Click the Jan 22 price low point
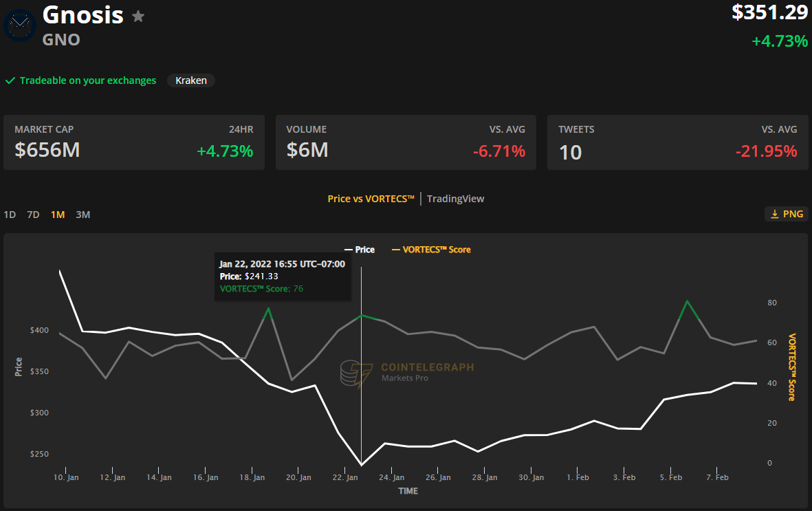 [362, 465]
